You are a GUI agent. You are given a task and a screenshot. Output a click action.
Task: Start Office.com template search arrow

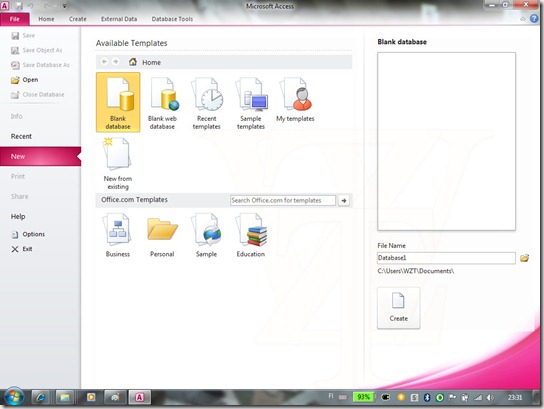pos(344,201)
